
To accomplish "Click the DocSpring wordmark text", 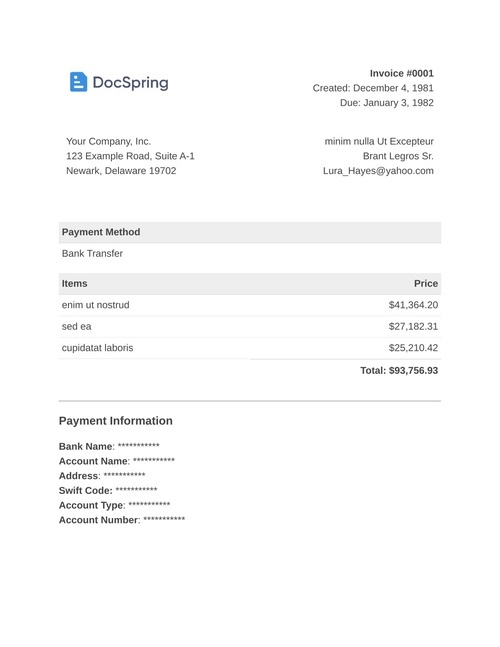I will [x=130, y=83].
